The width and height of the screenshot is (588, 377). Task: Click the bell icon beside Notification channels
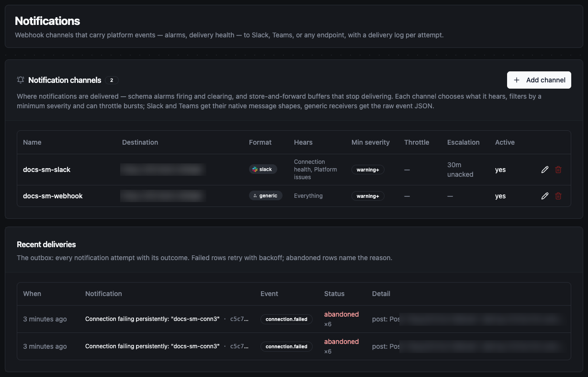click(x=21, y=80)
